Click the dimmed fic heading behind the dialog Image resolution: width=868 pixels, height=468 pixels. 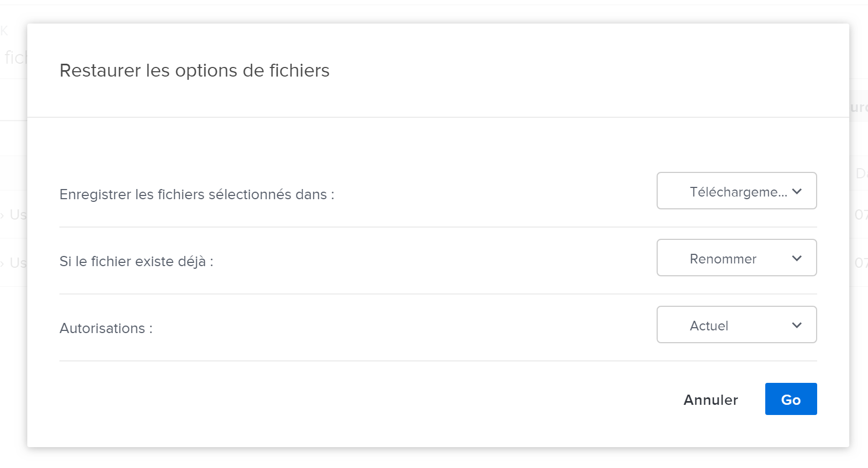[15, 57]
